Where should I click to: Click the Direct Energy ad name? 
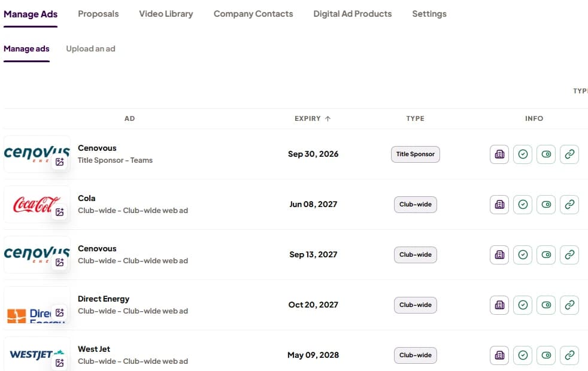(x=104, y=299)
